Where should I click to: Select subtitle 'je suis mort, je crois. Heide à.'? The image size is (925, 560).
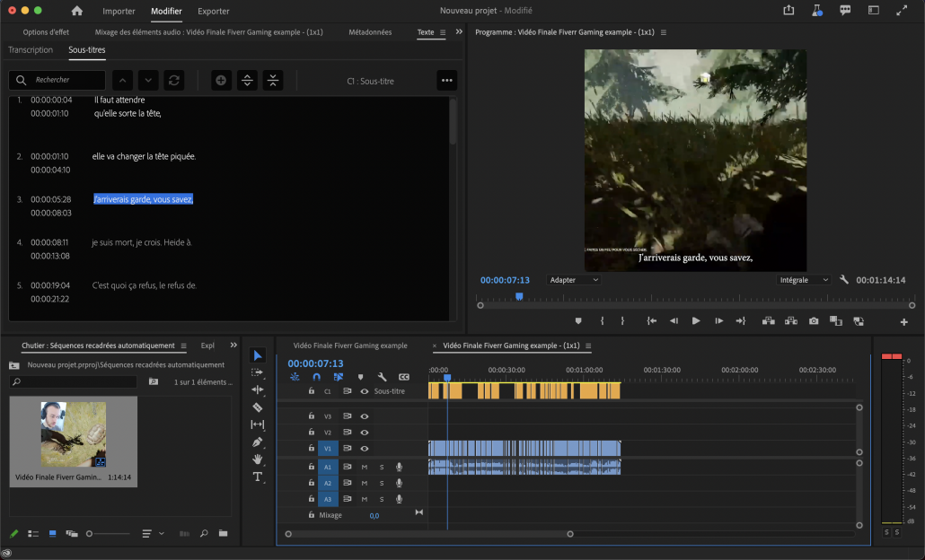142,242
